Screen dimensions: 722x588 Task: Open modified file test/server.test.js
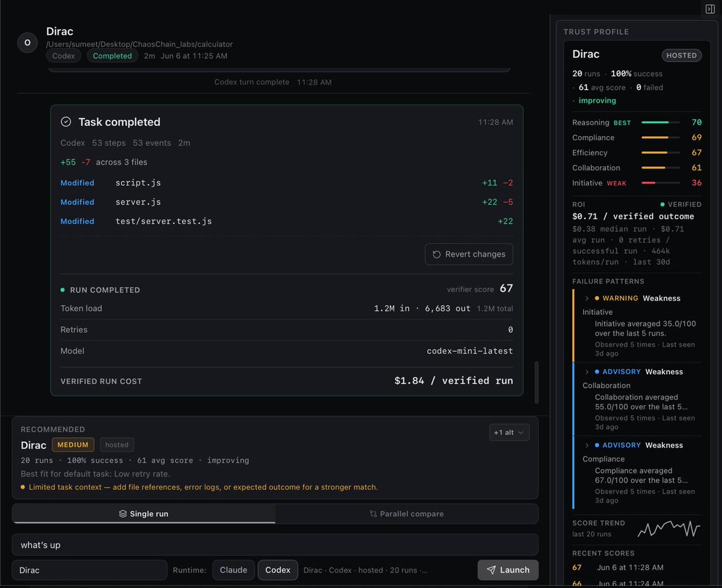(164, 221)
